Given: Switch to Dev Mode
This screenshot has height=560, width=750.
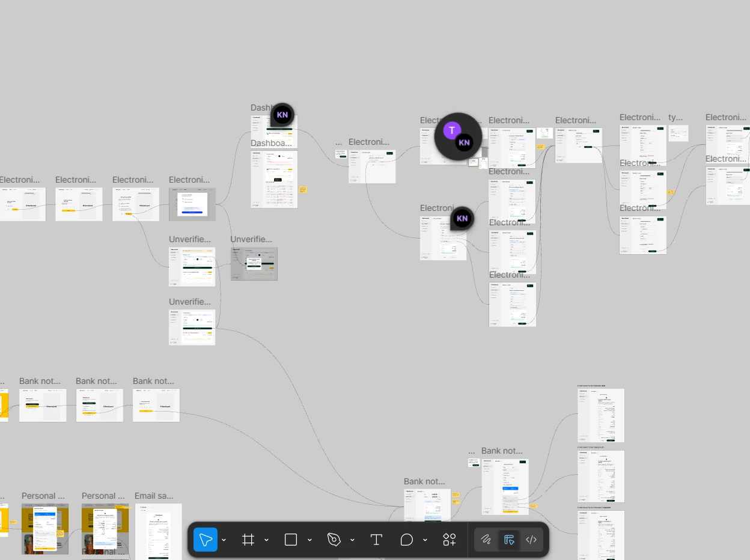Looking at the screenshot, I should pos(531,540).
